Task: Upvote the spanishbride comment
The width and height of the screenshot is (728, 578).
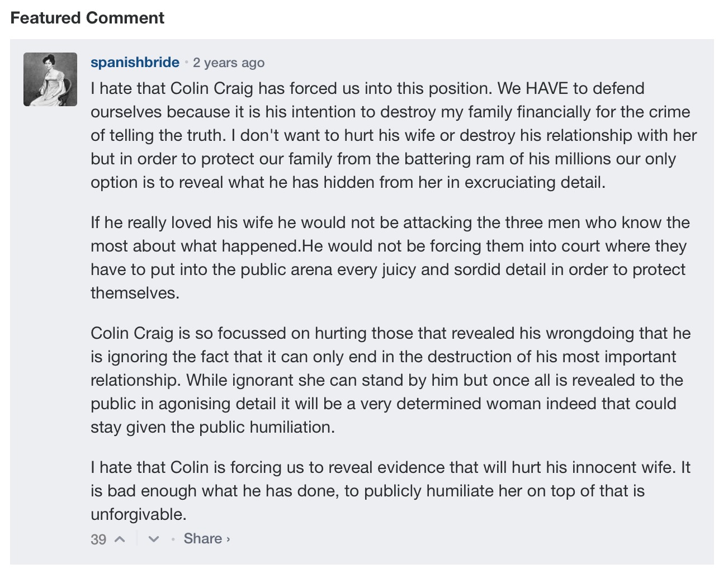Action: [x=119, y=539]
